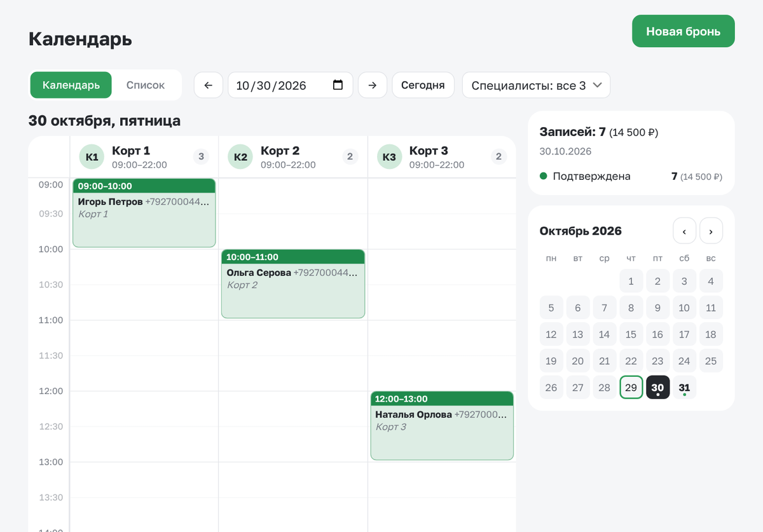Click the Корт 2 column header
Image resolution: width=763 pixels, height=532 pixels.
pyautogui.click(x=293, y=157)
